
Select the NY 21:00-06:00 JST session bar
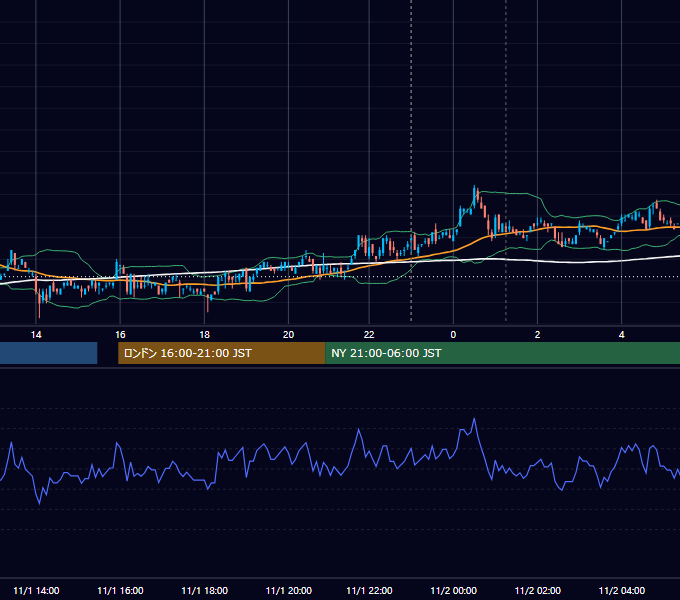[502, 353]
